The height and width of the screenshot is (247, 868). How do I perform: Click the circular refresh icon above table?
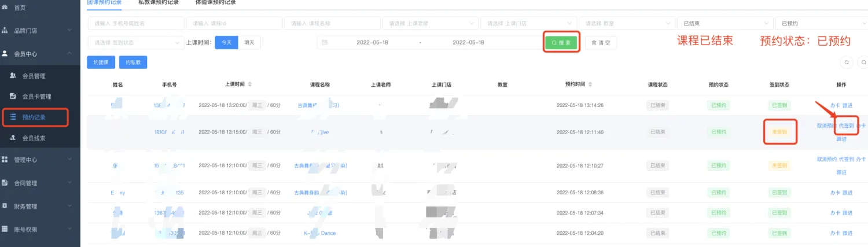click(847, 62)
